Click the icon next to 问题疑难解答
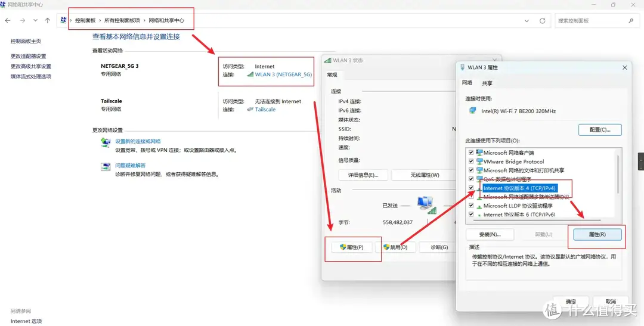The height and width of the screenshot is (326, 644). point(106,167)
